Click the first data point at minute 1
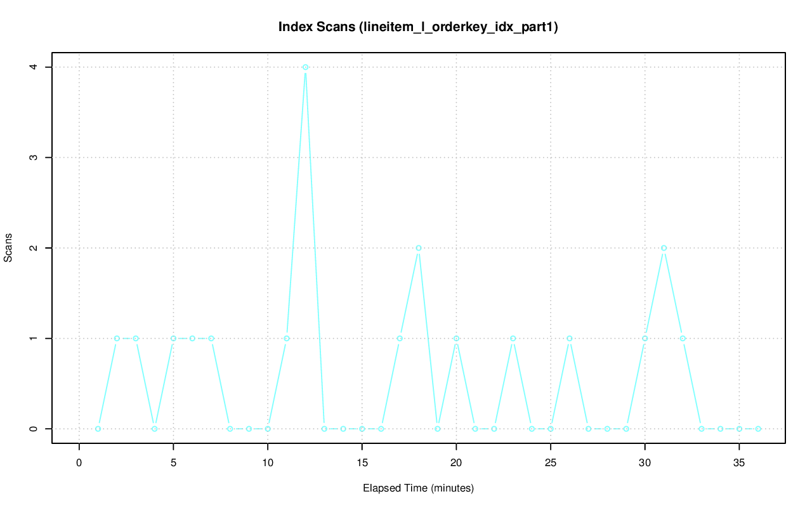812x508 pixels. pos(98,429)
